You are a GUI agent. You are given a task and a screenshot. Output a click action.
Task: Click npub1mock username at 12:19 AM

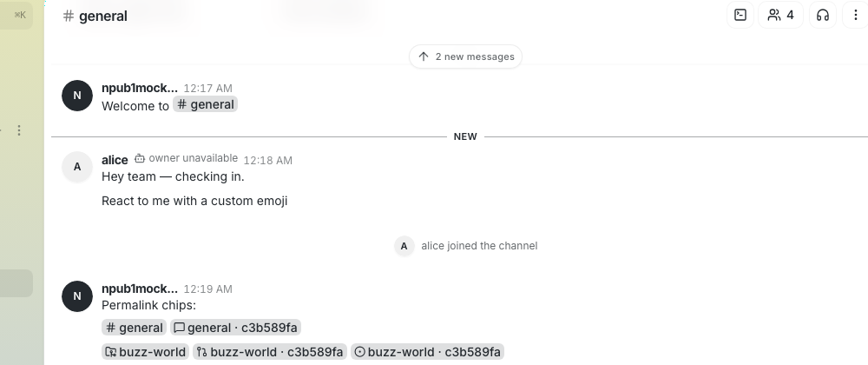(140, 289)
